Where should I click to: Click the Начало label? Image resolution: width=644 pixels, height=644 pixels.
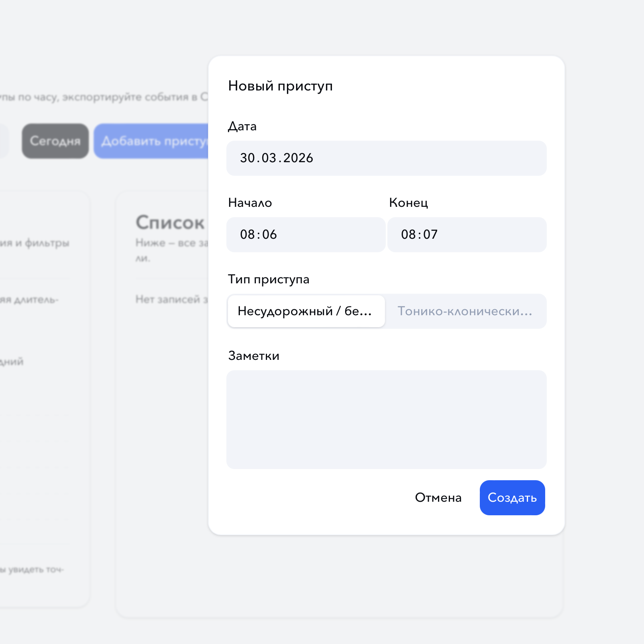250,203
